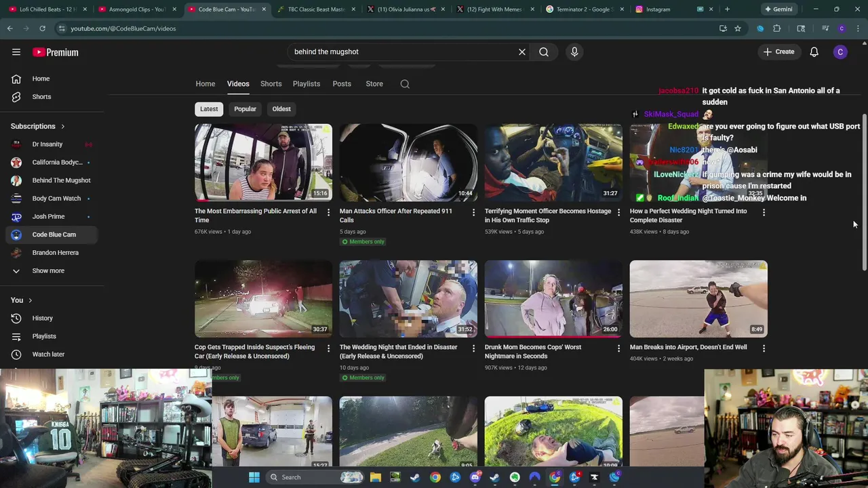Switch to the channel Videos tab
The width and height of the screenshot is (868, 488).
(238, 84)
